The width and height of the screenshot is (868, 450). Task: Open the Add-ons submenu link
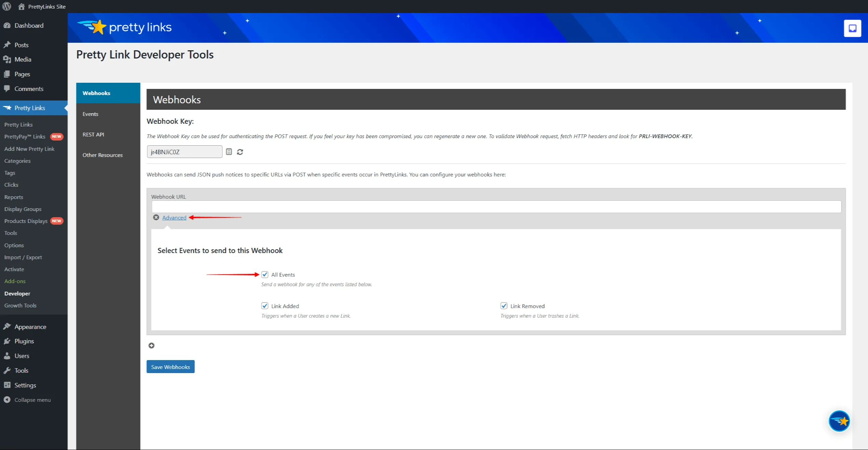pos(15,281)
